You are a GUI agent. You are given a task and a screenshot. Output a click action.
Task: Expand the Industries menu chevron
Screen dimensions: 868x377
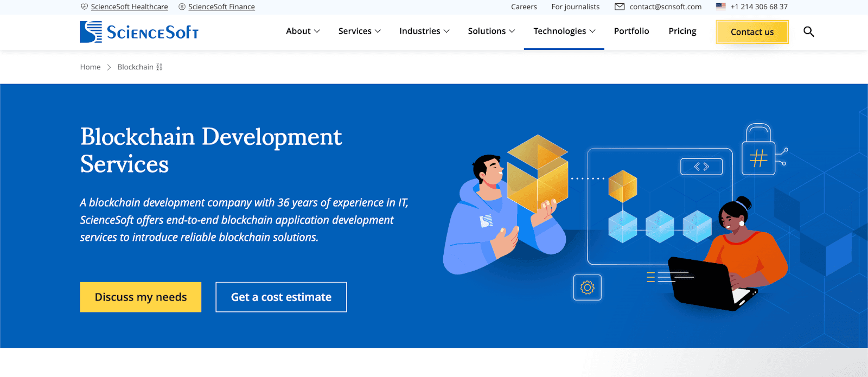(x=446, y=31)
